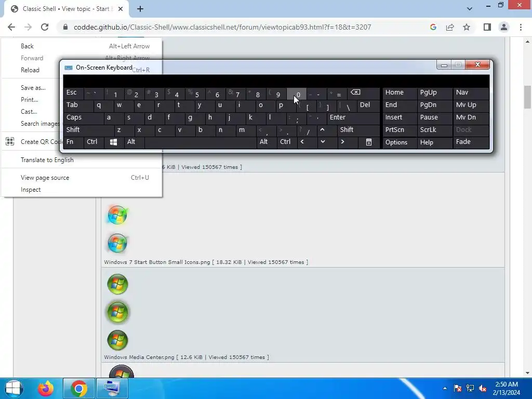Click the space bar key
Viewport: 532px width, 399px height.
[201, 142]
